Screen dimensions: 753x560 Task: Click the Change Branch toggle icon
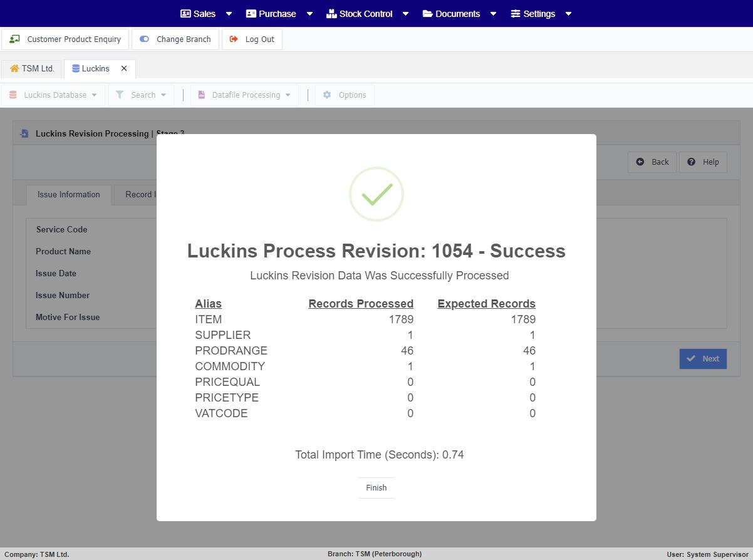point(144,39)
